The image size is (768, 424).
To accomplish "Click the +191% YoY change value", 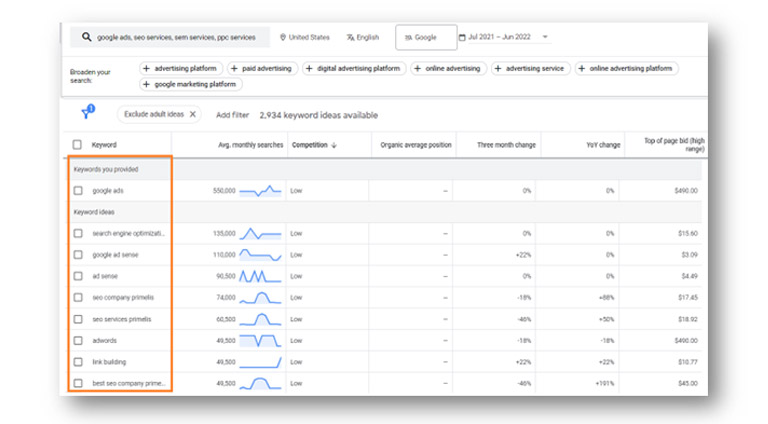I will (x=604, y=383).
